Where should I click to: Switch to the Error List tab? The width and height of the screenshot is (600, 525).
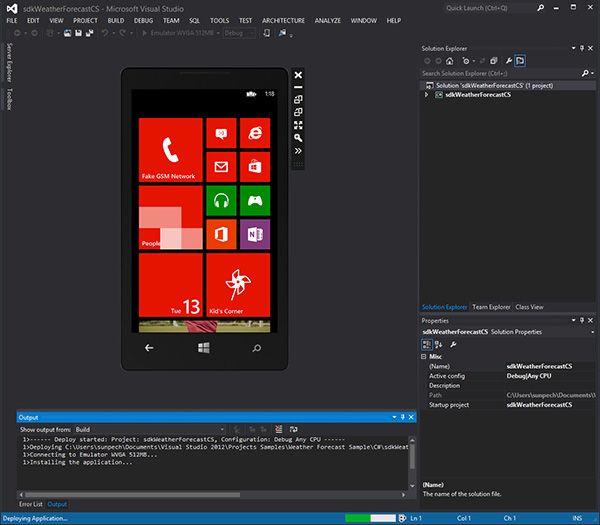point(31,504)
